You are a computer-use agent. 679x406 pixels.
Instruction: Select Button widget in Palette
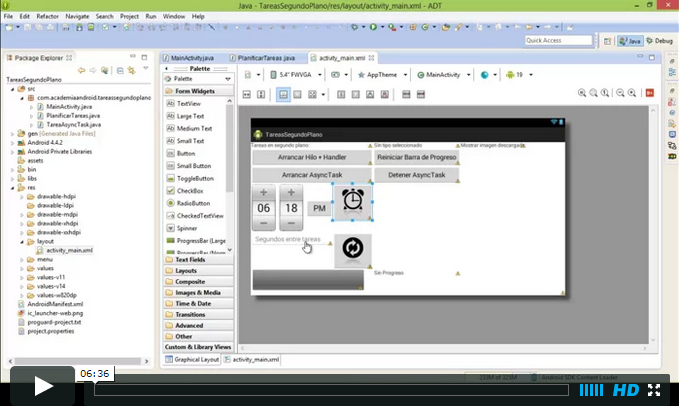181,154
